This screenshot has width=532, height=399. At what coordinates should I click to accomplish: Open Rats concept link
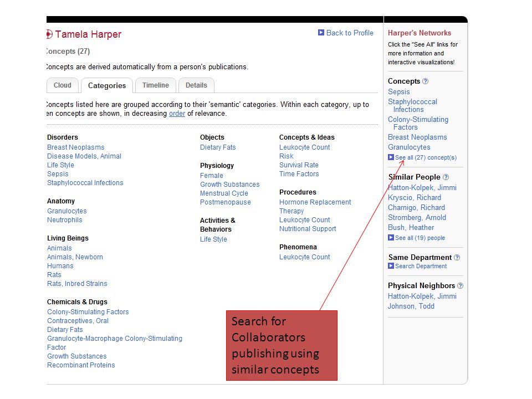point(54,274)
